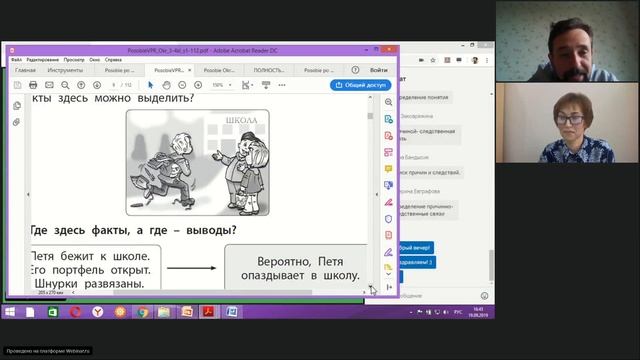Open the yellow Comment tool

tap(388, 169)
